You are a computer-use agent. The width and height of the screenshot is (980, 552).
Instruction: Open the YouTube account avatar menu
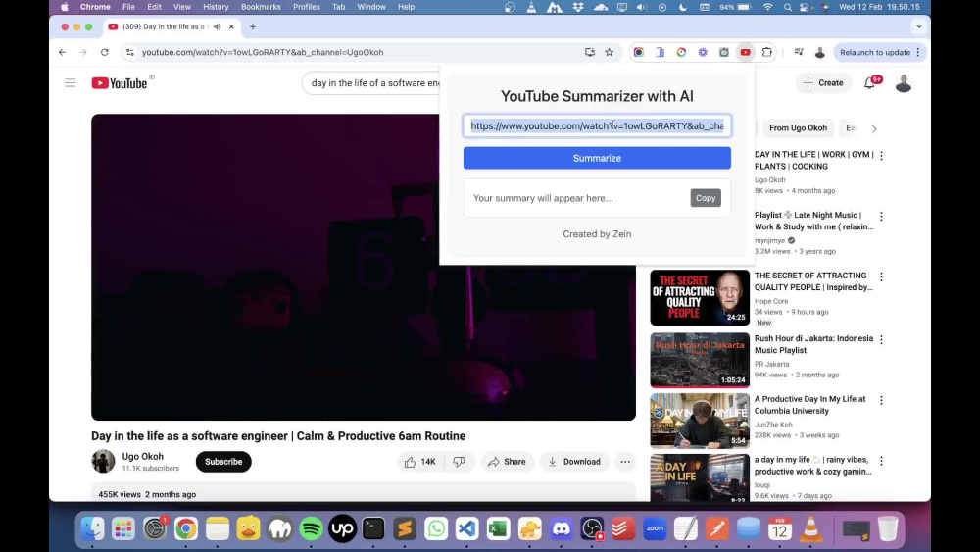pos(904,83)
